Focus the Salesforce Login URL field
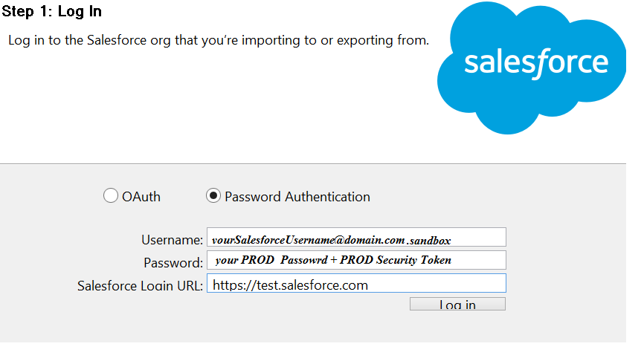 (356, 283)
